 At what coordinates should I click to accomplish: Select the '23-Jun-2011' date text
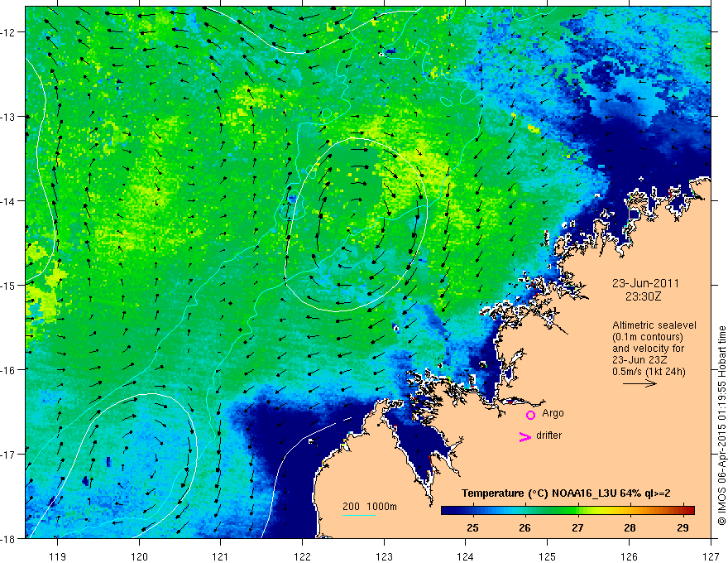coord(645,283)
